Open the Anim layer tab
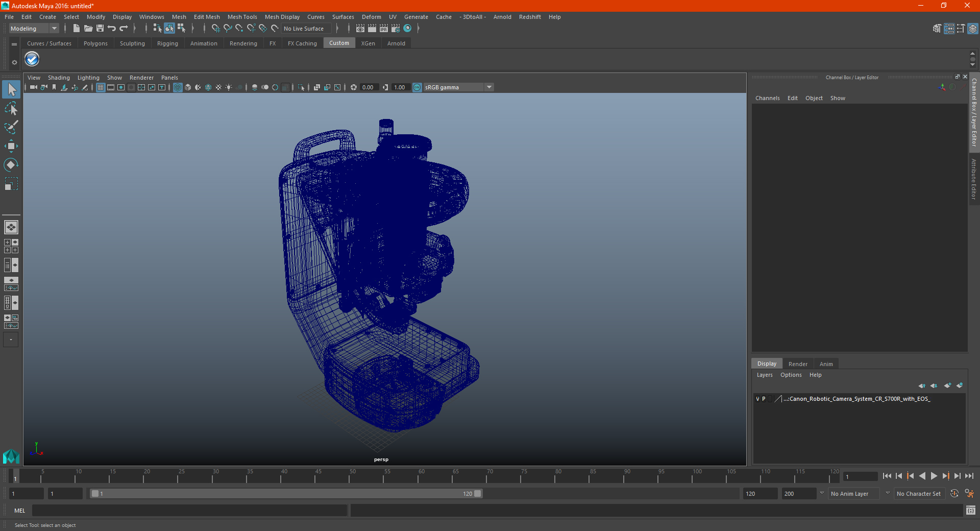Screen dimensions: 980x531 pyautogui.click(x=826, y=364)
